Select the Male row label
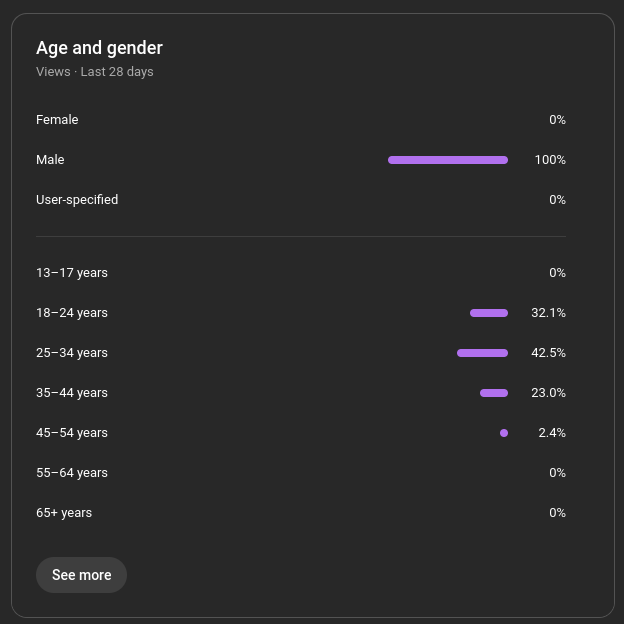Image resolution: width=624 pixels, height=624 pixels. pos(50,160)
